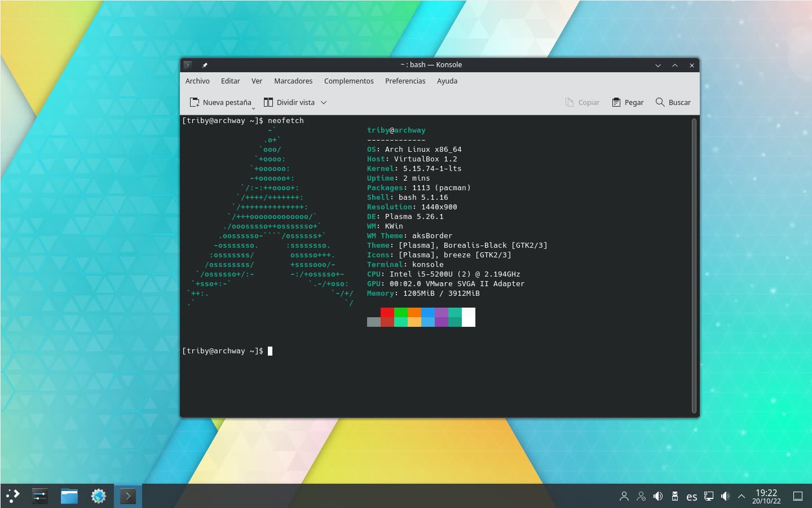Open the Archivo menu
The width and height of the screenshot is (812, 508).
click(197, 81)
